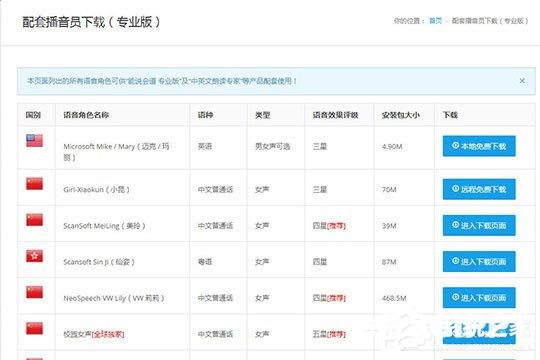This screenshot has width=540, height=360.
Task: Select the 类型 column header
Action: coord(262,115)
